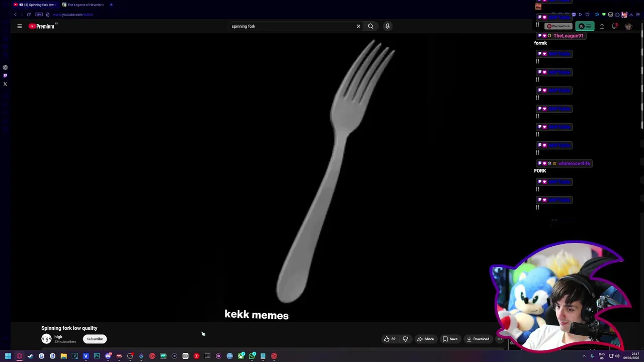Toggle the browser VPN badge
The height and width of the screenshot is (362, 644).
39,15
